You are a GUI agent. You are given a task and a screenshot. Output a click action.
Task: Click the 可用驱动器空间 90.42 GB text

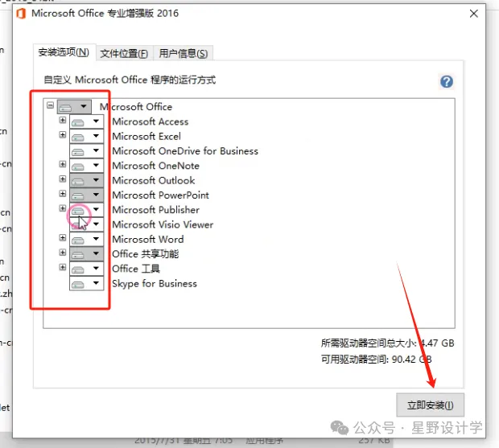pyautogui.click(x=376, y=360)
